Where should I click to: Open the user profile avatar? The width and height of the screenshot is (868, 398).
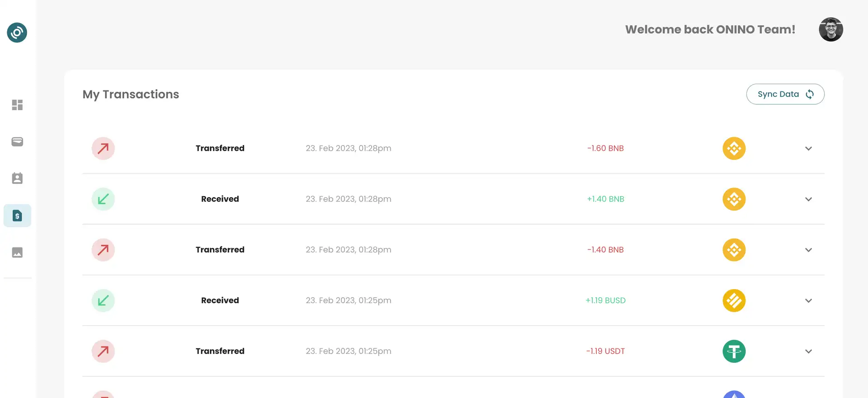click(x=830, y=29)
